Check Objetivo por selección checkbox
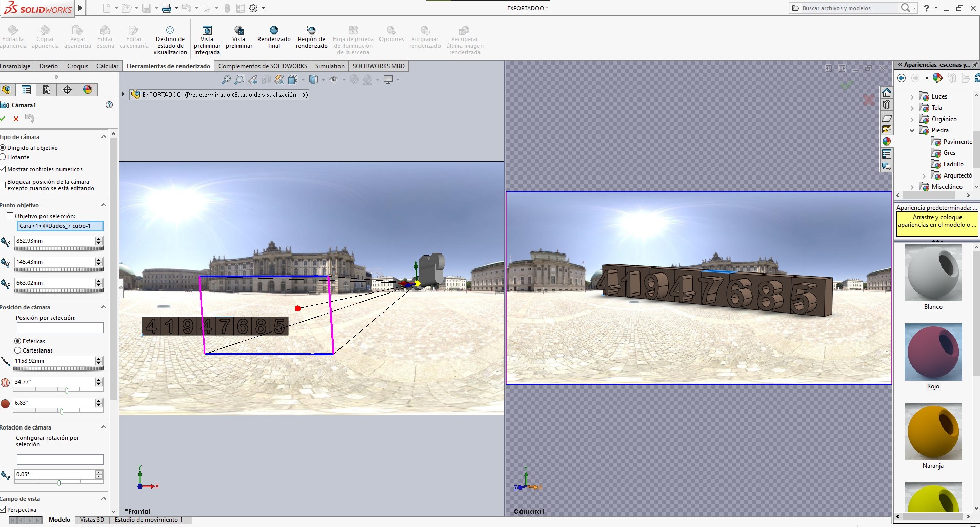The height and width of the screenshot is (527, 980). click(x=10, y=216)
